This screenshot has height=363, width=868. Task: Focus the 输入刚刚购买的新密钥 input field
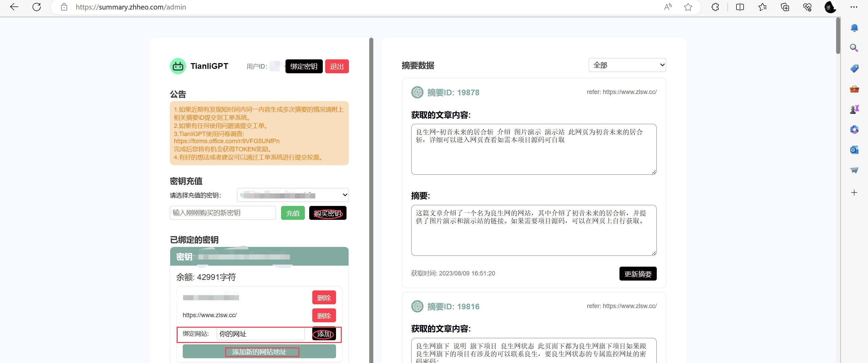(x=223, y=213)
